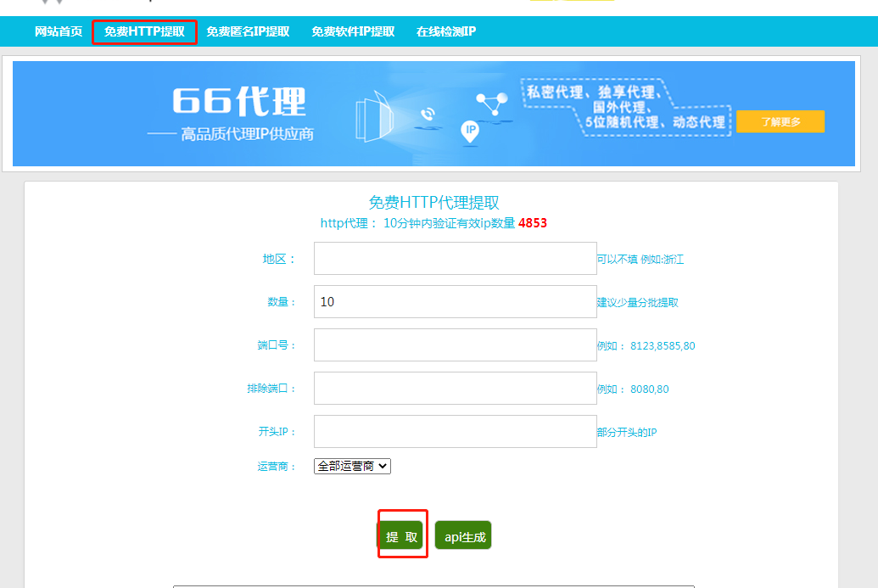Click the 排除端口 exclude ports field
Viewport: 878px width, 588px height.
pos(455,388)
